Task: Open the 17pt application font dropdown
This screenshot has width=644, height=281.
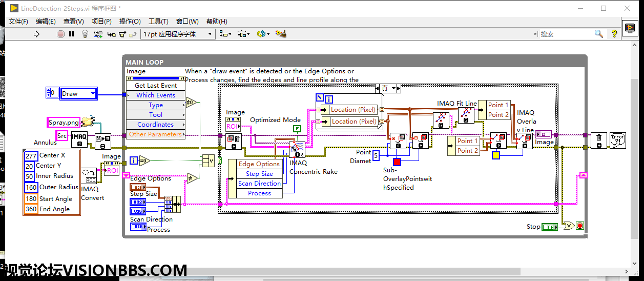Action: pos(178,34)
